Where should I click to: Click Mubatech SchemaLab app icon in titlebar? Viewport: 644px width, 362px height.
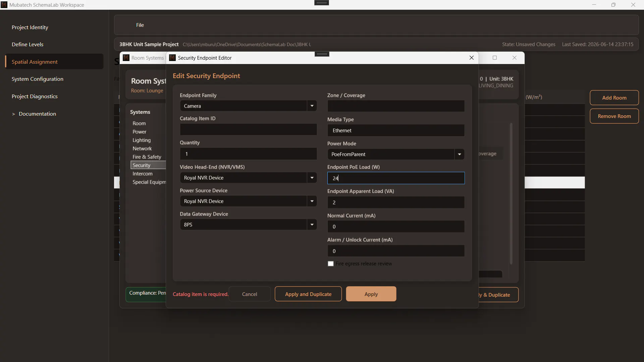(4, 5)
